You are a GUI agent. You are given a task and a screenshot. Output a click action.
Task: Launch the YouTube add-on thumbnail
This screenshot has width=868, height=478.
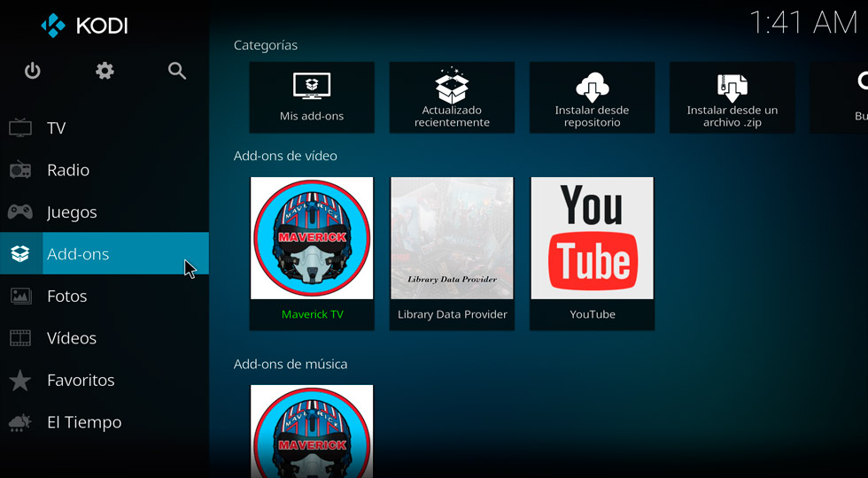click(x=592, y=238)
